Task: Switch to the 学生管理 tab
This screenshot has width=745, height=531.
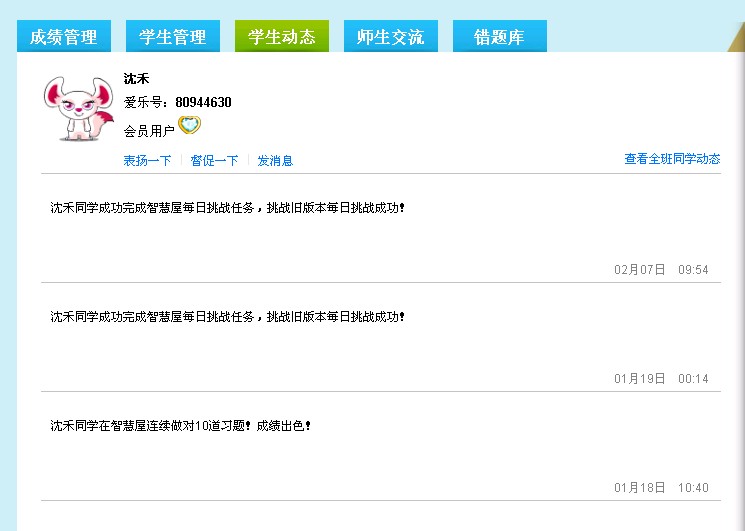Action: (173, 37)
